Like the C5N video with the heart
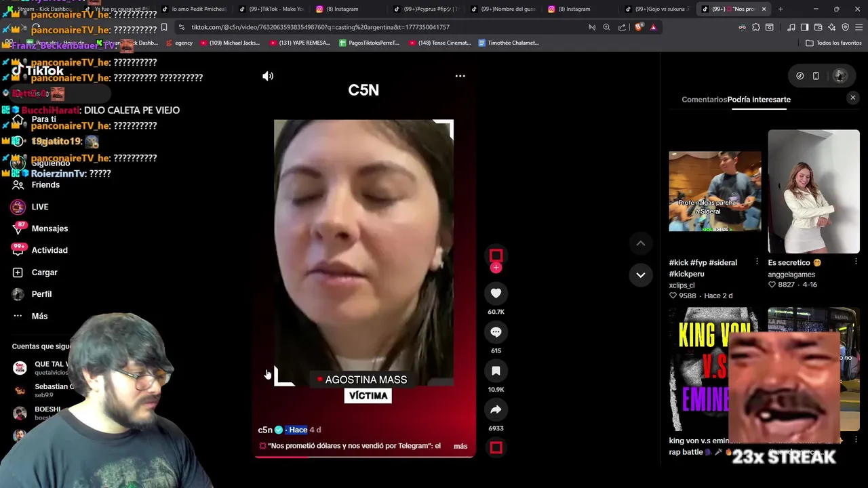Image resolution: width=868 pixels, height=488 pixels. click(x=496, y=293)
